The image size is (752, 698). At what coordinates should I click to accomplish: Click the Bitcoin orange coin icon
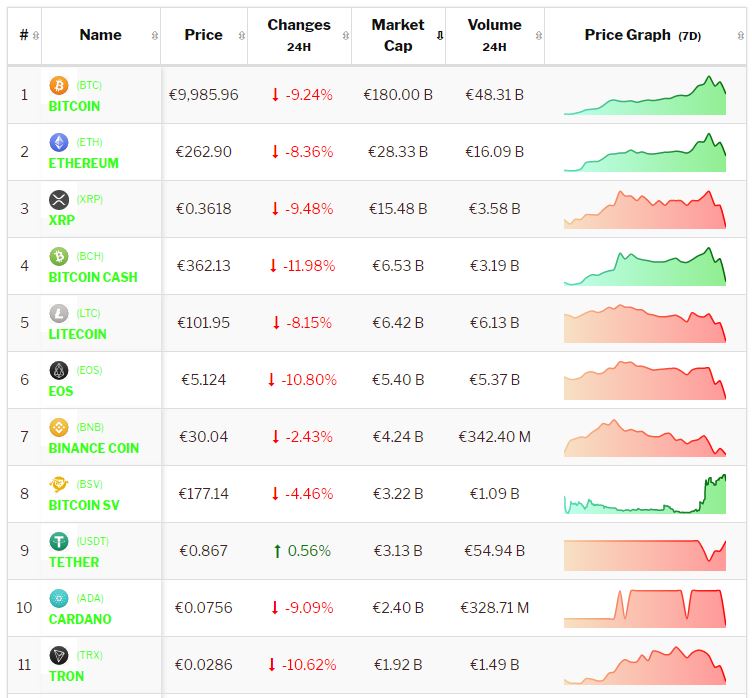pos(59,86)
